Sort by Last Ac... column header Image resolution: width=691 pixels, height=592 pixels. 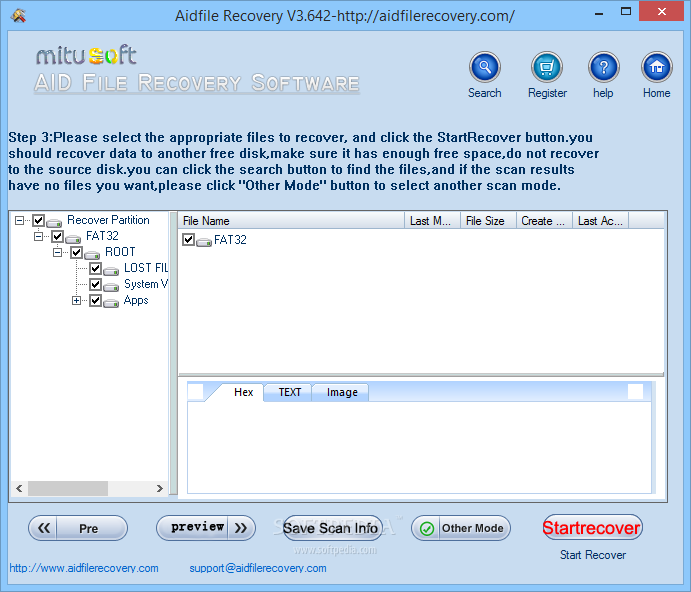coord(600,220)
